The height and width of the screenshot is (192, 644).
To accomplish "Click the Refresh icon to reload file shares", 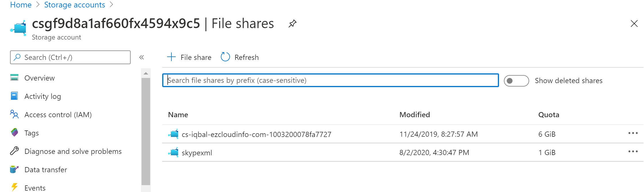I will click(x=225, y=57).
